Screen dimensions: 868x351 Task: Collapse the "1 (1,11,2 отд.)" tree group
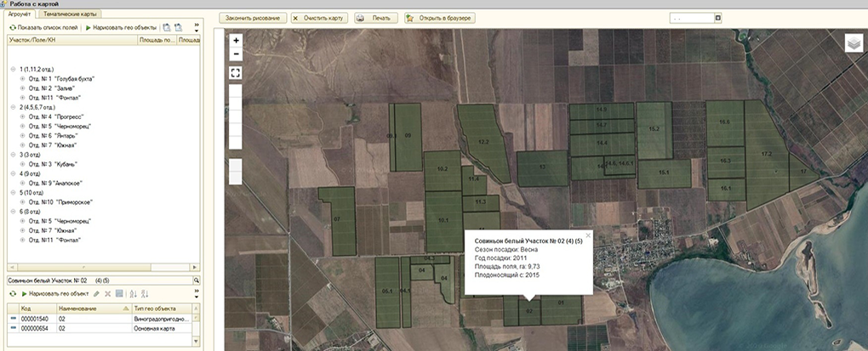(x=11, y=68)
